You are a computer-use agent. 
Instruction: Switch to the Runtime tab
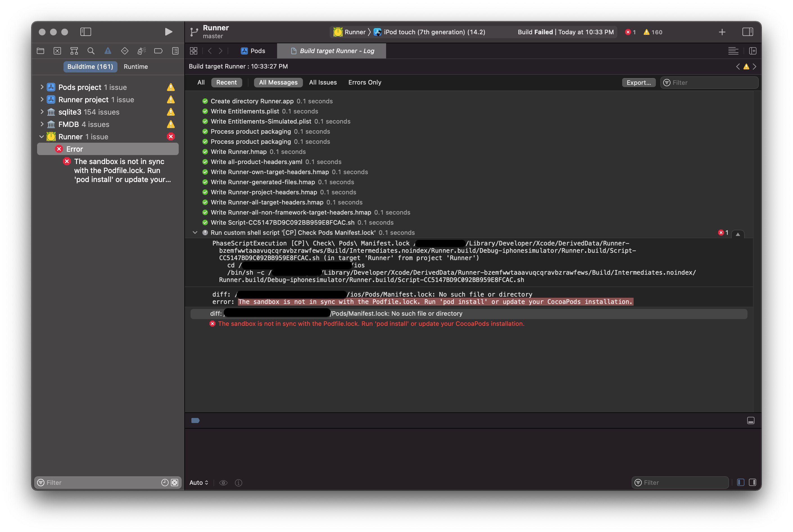[136, 67]
